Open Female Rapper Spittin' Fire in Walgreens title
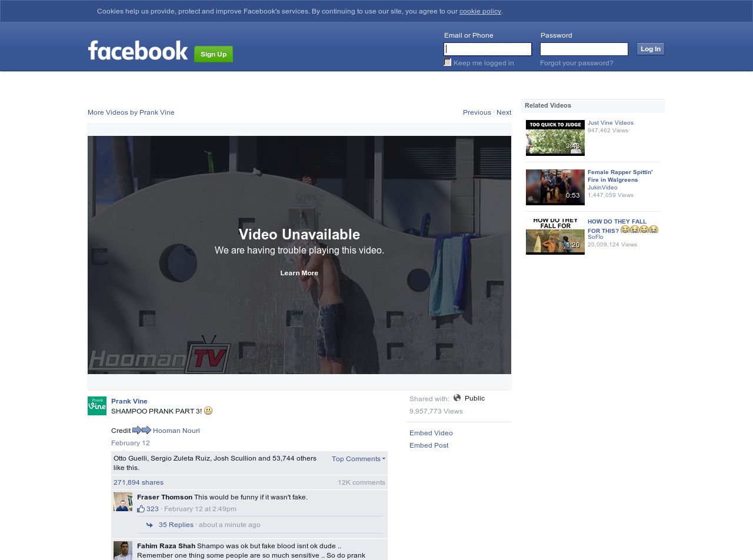Screen dimensions: 753x560 pos(620,176)
